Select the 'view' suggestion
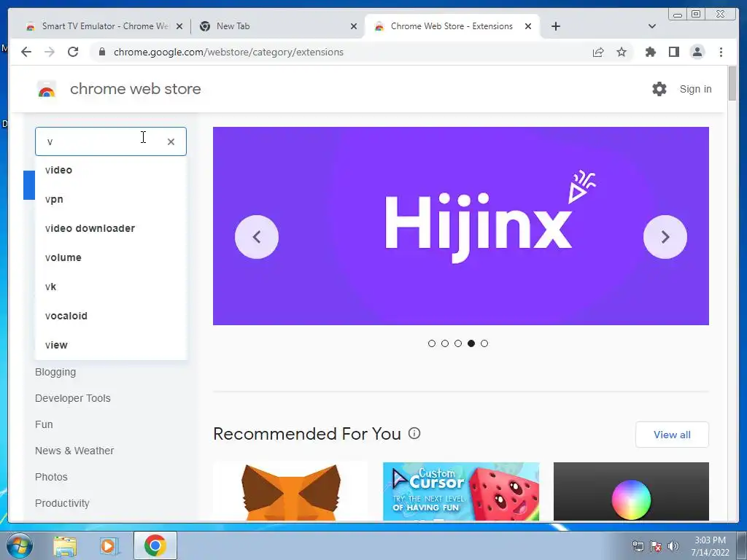Image resolution: width=747 pixels, height=560 pixels. coord(111,345)
